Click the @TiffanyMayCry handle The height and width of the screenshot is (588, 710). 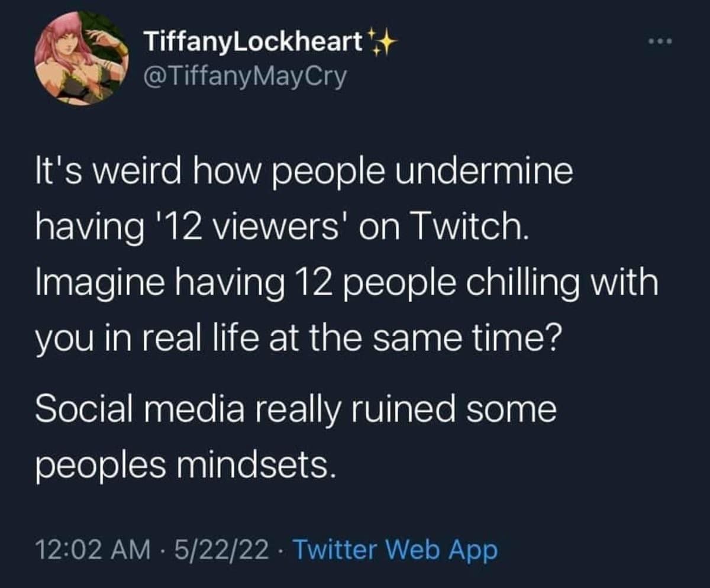[244, 77]
